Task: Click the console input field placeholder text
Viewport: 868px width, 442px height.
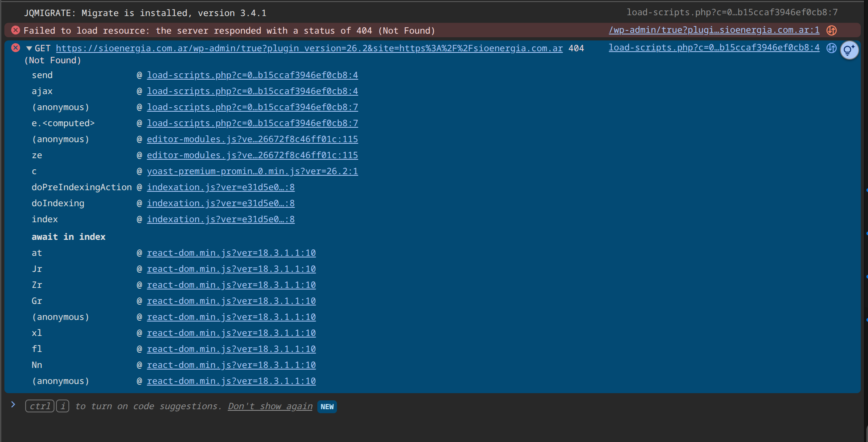Action: pyautogui.click(x=148, y=406)
